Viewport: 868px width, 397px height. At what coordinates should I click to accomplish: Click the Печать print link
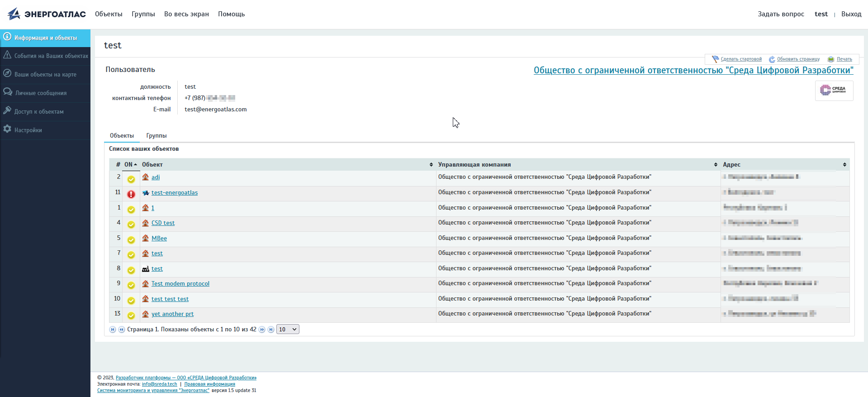844,59
